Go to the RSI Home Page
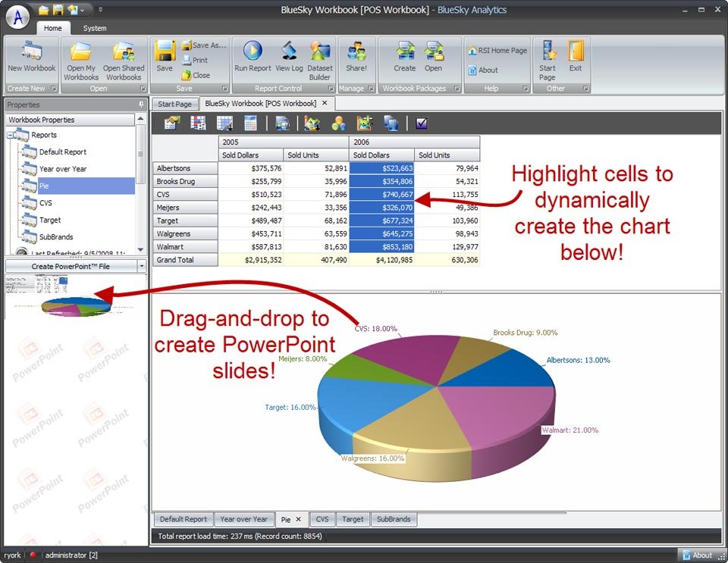728x563 pixels. 497,51
